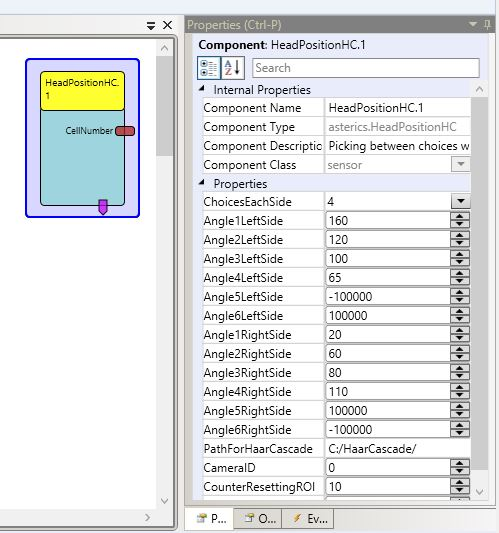Click the Angle1LeftSide value 160
The image size is (499, 533).
[x=388, y=221]
